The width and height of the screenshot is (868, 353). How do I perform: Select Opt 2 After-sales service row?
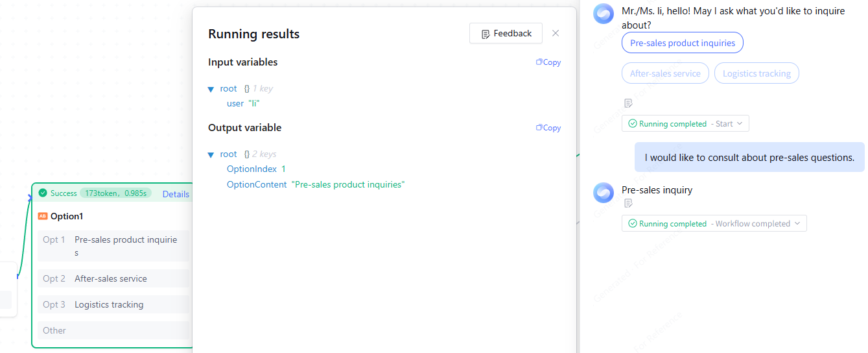pos(113,278)
